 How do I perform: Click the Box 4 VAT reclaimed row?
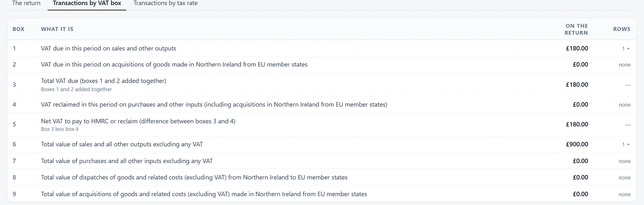point(322,105)
